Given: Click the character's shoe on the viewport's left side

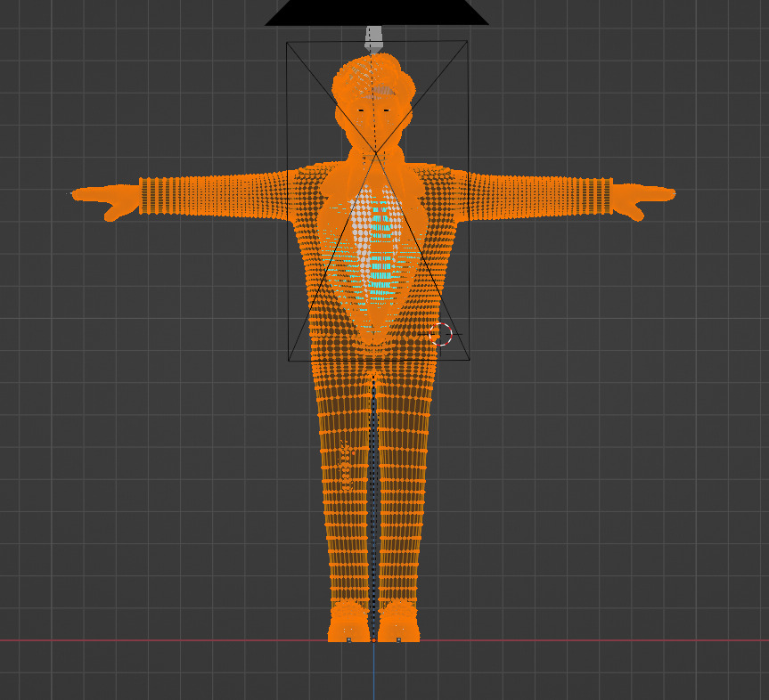Looking at the screenshot, I should pos(348,622).
